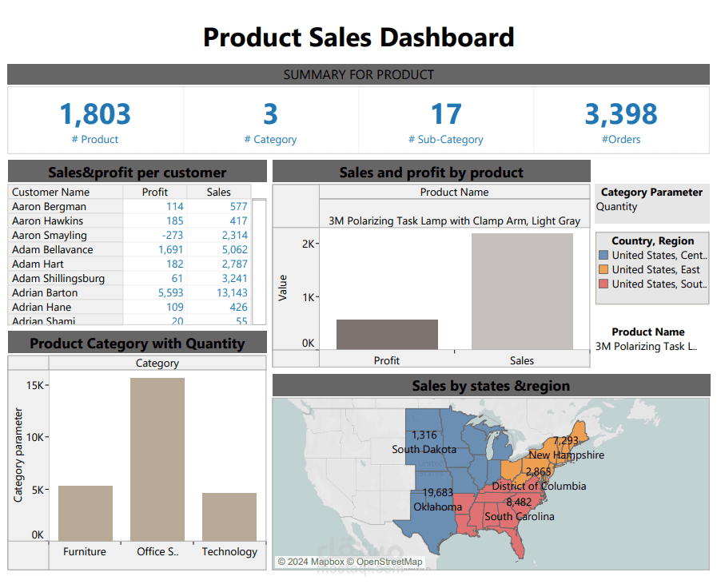The width and height of the screenshot is (721, 588).
Task: Click the Product Category with Quantity title
Action: tap(137, 344)
